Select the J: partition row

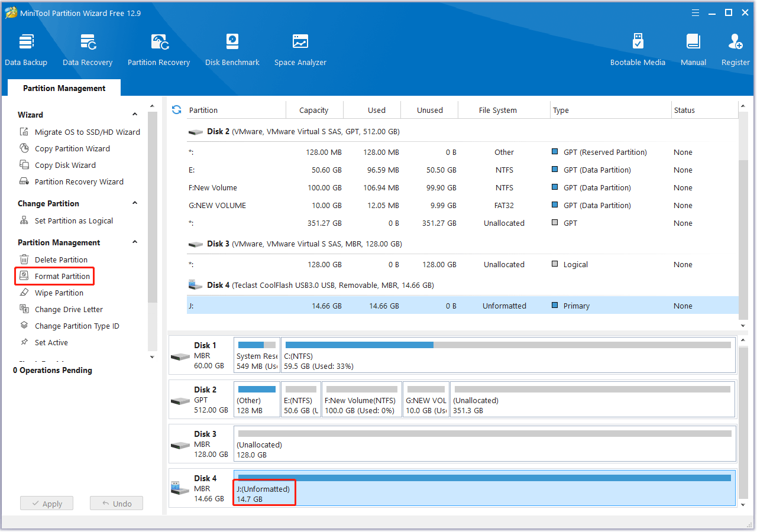(x=462, y=306)
